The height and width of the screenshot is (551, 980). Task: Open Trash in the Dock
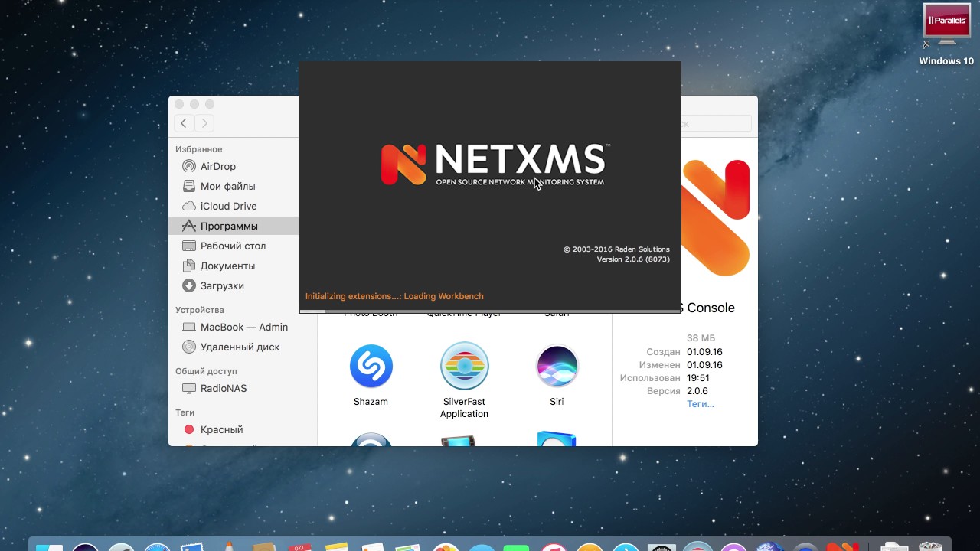(x=930, y=546)
